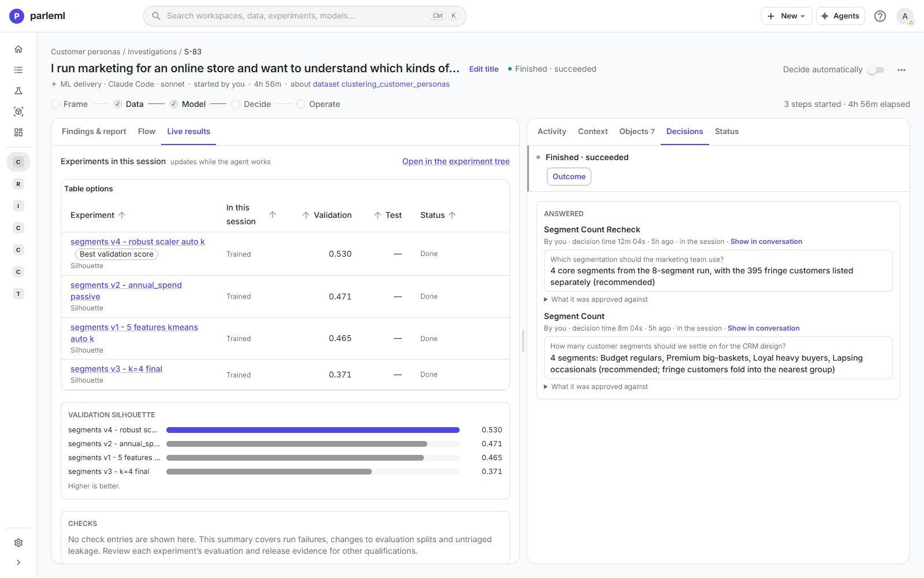The width and height of the screenshot is (924, 578).
Task: Open the flask experiments icon in sidebar
Action: click(x=18, y=91)
